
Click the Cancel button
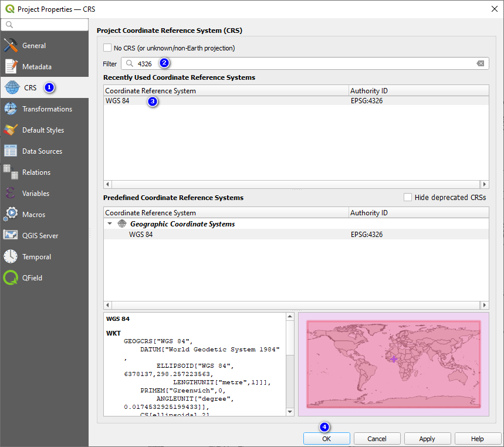click(377, 439)
